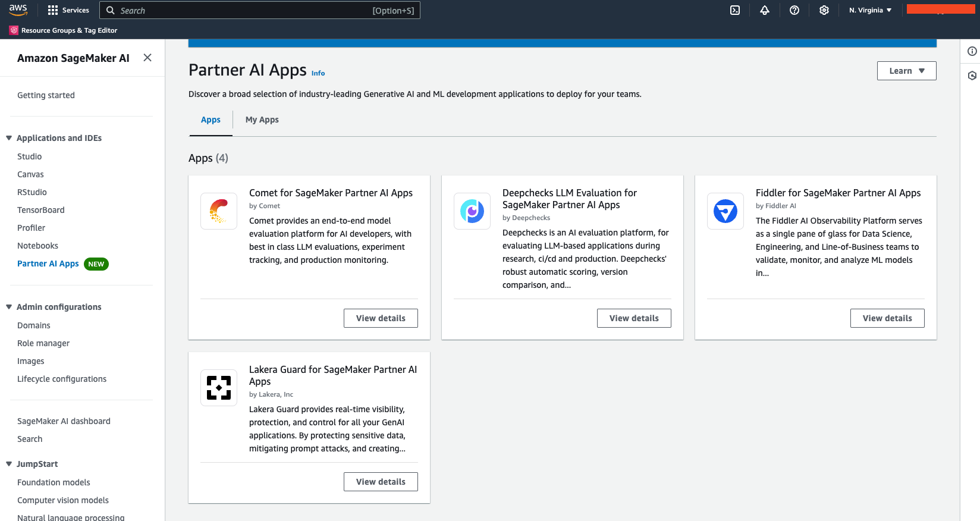Open Domains under Admin configurations
The width and height of the screenshot is (980, 521).
(34, 325)
